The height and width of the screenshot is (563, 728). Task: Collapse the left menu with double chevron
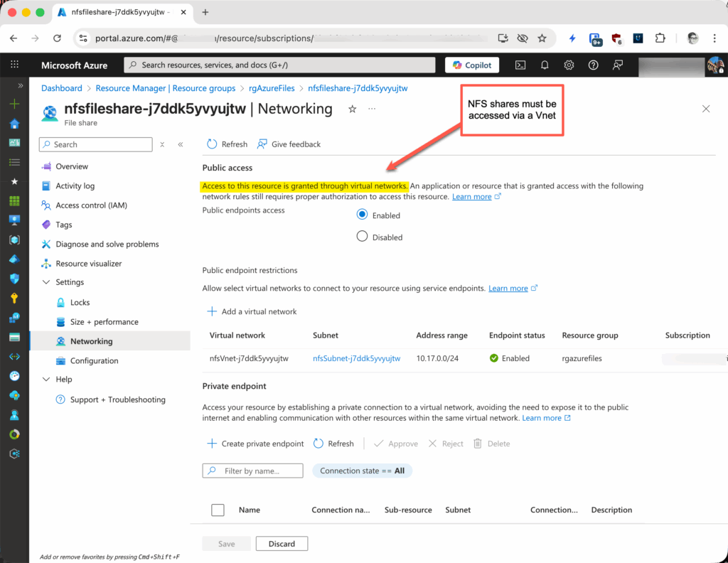[181, 144]
